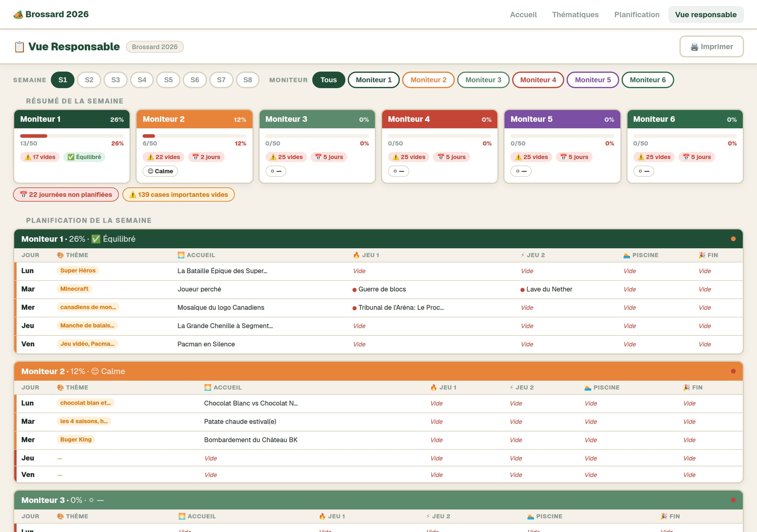The image size is (757, 532).
Task: Click Moniteur 1 progress bar at 26%
Action: tap(72, 136)
